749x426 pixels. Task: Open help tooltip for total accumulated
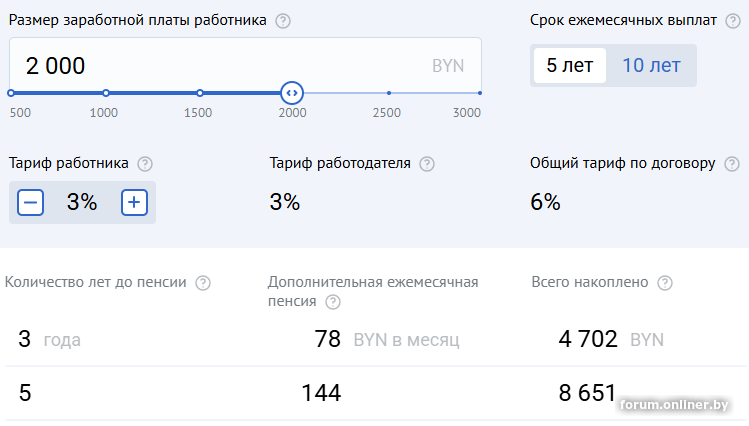(x=665, y=283)
